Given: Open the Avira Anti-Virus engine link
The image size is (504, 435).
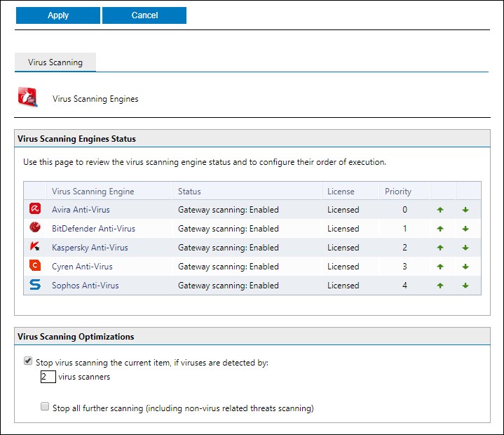Looking at the screenshot, I should (x=81, y=210).
